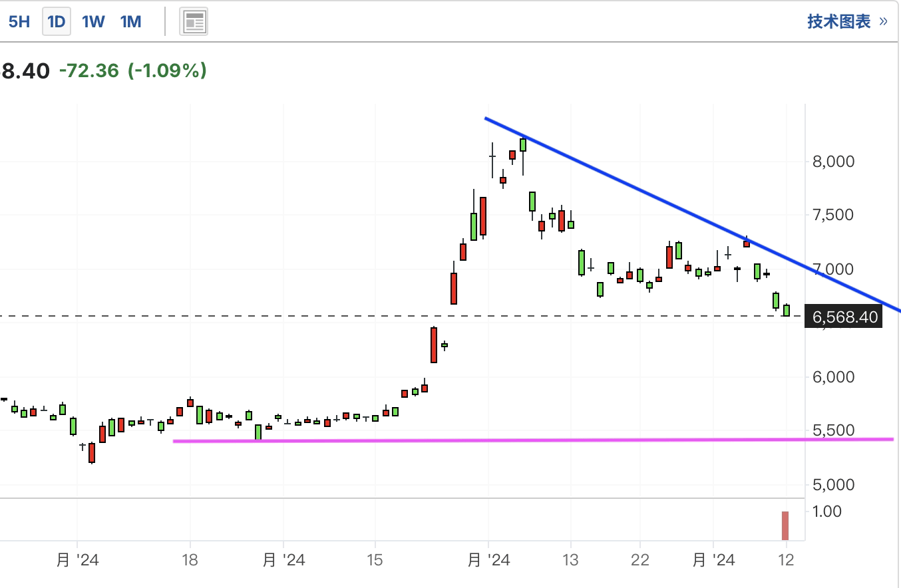Viewport: 901px width, 588px height.
Task: Select the magenta horizontal support line
Action: click(532, 440)
